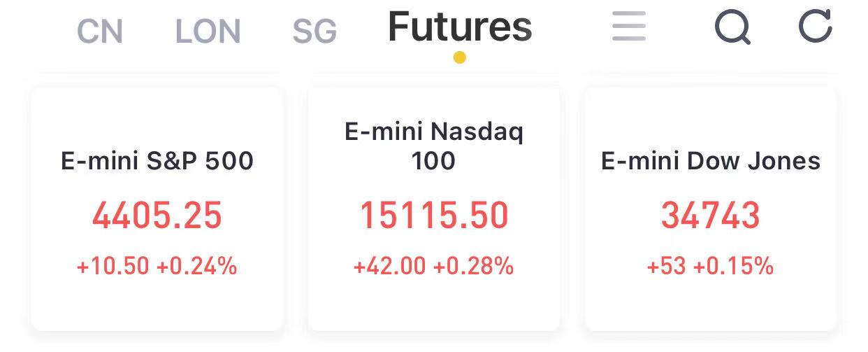
Task: Open the E-mini S&P 500 card
Action: click(x=157, y=209)
